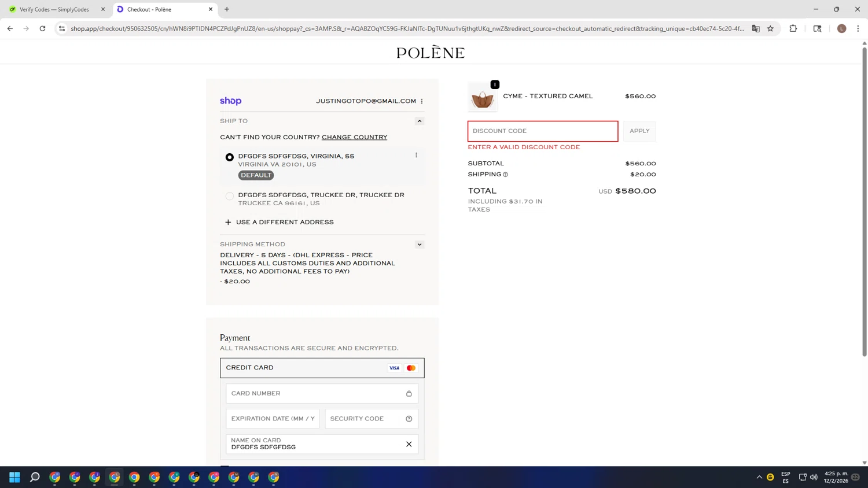Clear the Name on Card field
Screen dimensions: 868x488
pyautogui.click(x=409, y=444)
